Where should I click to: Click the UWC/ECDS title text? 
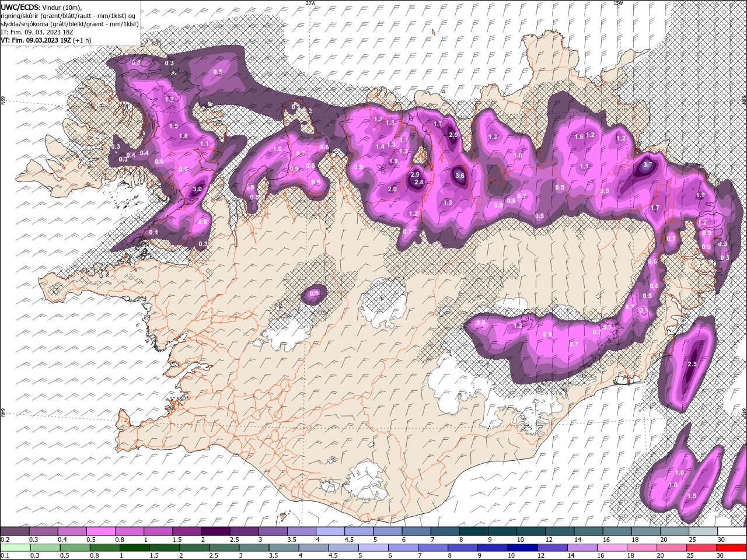pos(20,6)
